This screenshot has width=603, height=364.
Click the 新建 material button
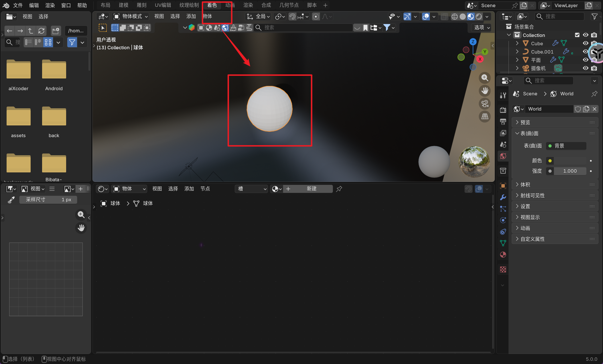coord(311,189)
